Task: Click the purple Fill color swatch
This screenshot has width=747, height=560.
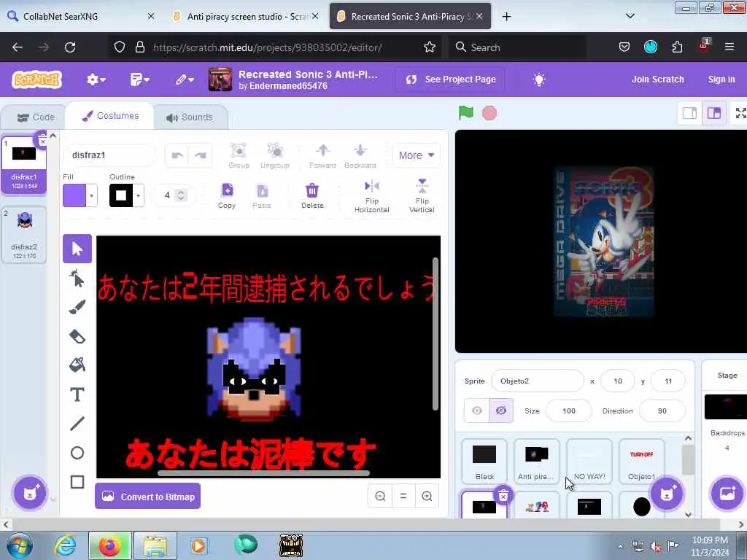Action: pos(75,195)
